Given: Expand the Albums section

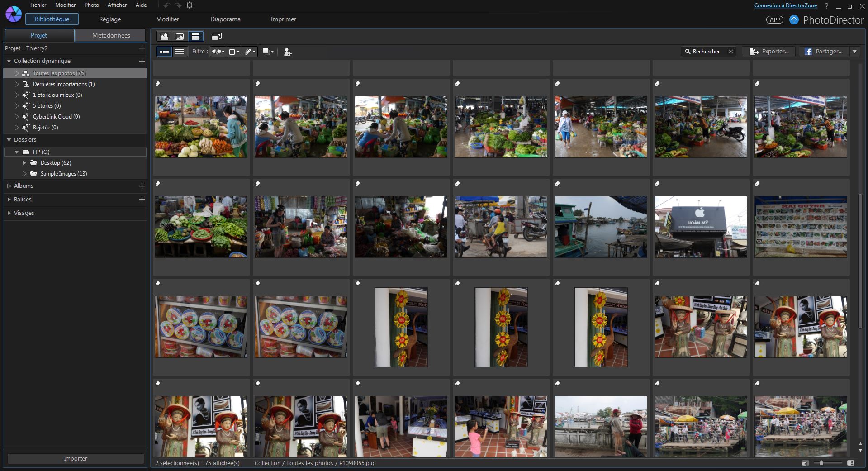Looking at the screenshot, I should click(9, 186).
